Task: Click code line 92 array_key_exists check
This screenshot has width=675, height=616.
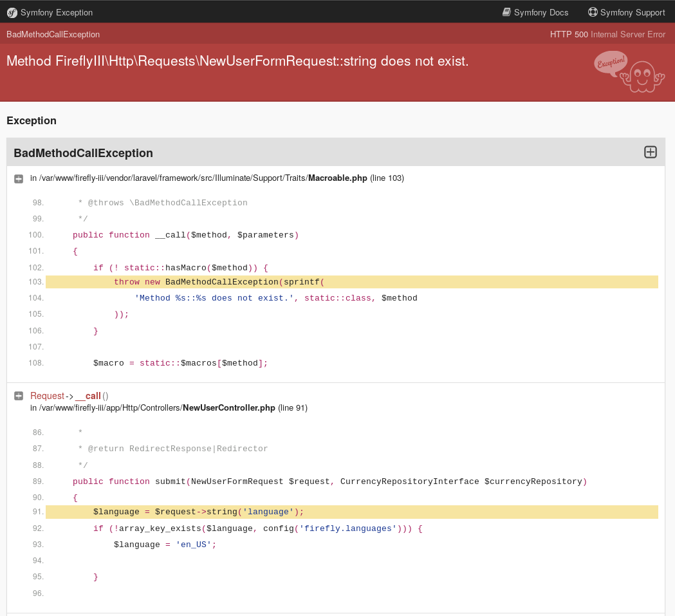Action: click(x=258, y=528)
